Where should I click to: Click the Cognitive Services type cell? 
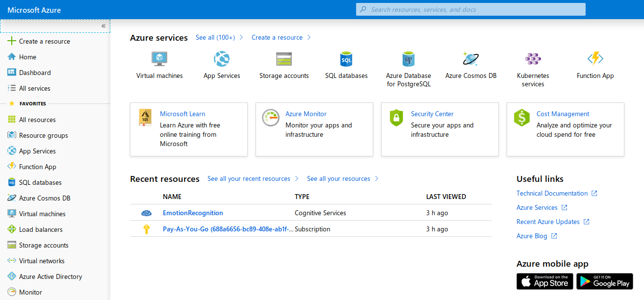tap(320, 213)
